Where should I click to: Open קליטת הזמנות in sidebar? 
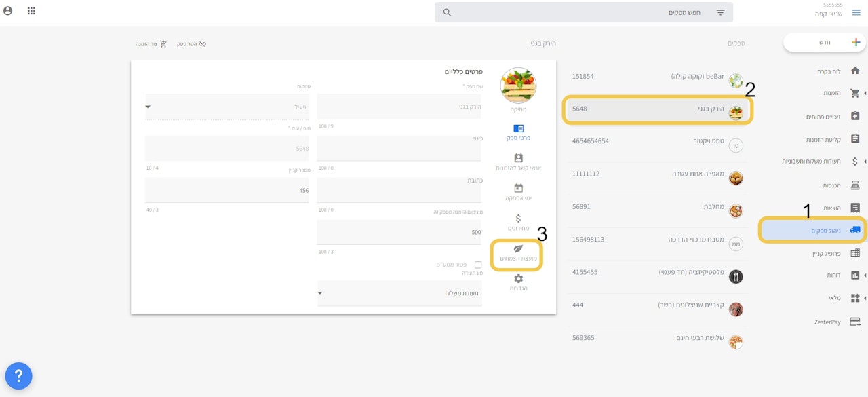(x=825, y=140)
